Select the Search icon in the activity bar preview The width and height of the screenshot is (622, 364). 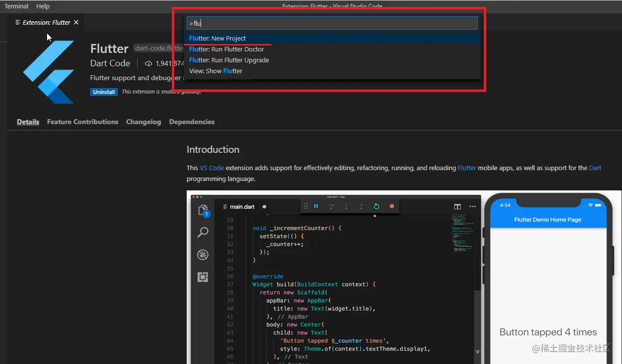pos(203,232)
